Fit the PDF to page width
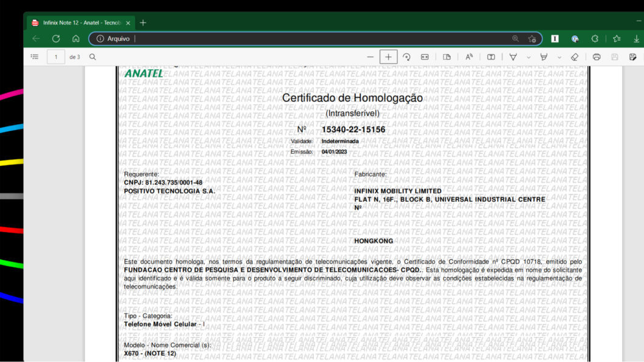Screen dimensions: 644x362 [425, 57]
